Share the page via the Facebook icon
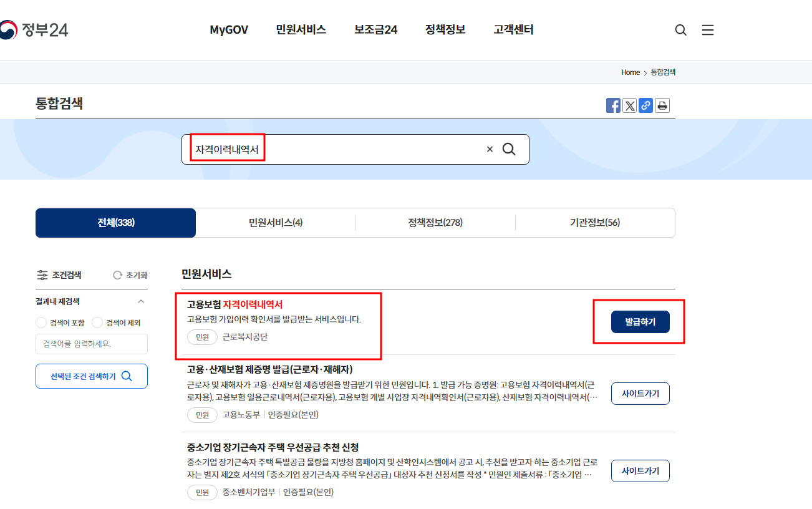Screen dimensions: 812x509 tap(613, 105)
